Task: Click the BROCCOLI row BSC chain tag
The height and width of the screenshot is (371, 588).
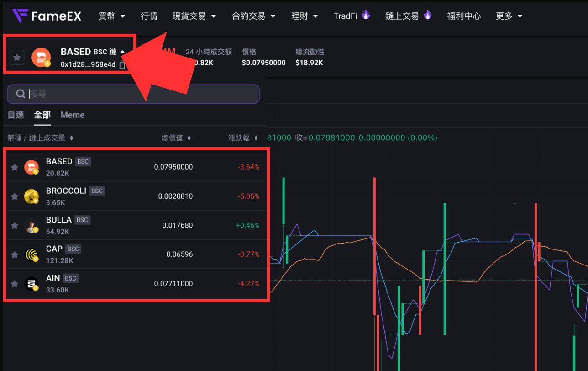Action: 97,191
